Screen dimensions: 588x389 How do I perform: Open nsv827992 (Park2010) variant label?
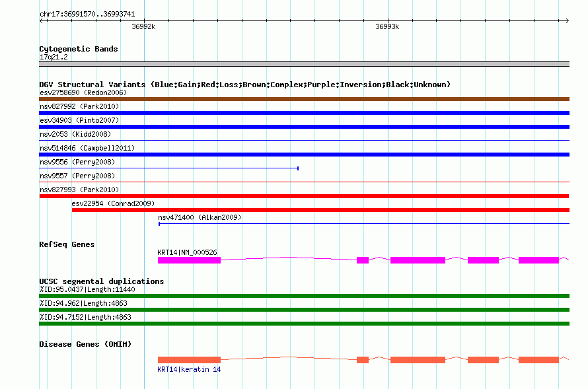point(79,106)
